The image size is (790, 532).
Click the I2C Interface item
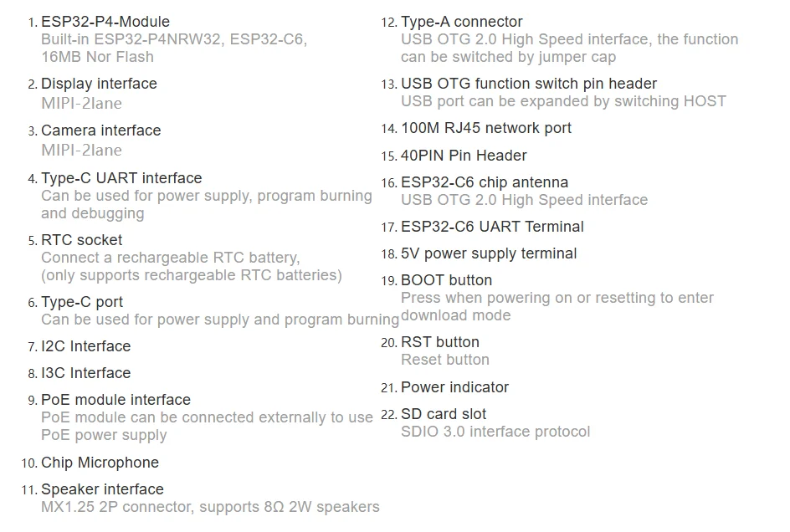[x=85, y=346]
